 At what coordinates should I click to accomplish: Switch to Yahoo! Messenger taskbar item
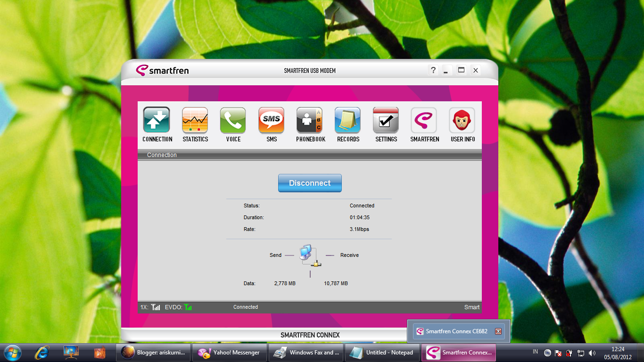click(x=230, y=352)
